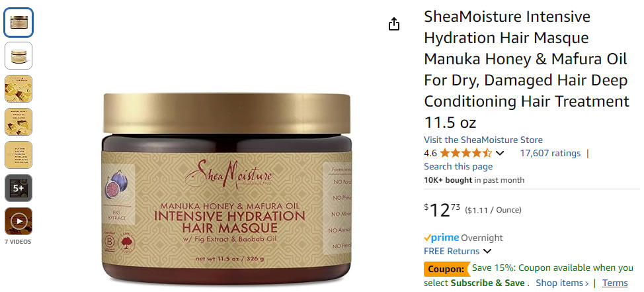This screenshot has width=644, height=292.
Task: Open the fourth Manuka Honey info thumbnail
Action: (x=19, y=122)
